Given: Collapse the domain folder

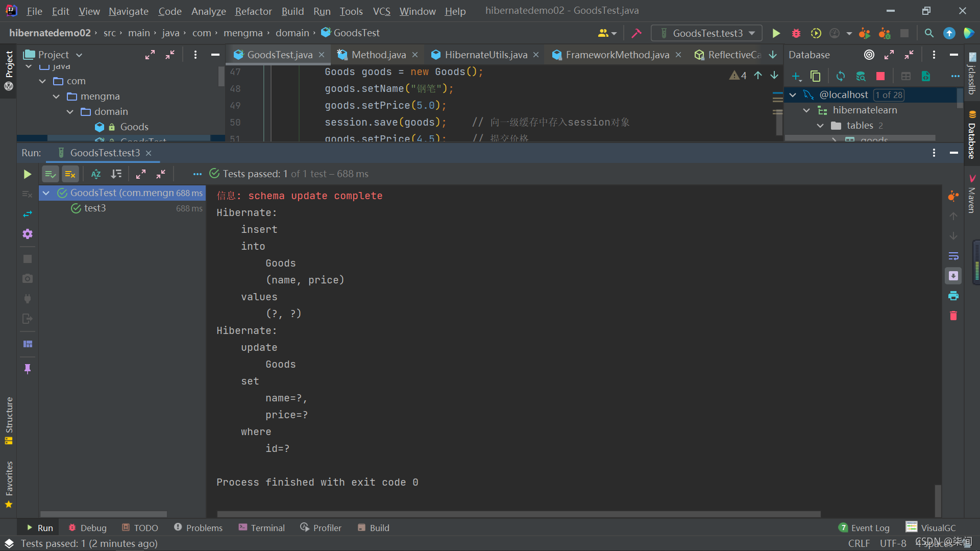Looking at the screenshot, I should coord(70,112).
